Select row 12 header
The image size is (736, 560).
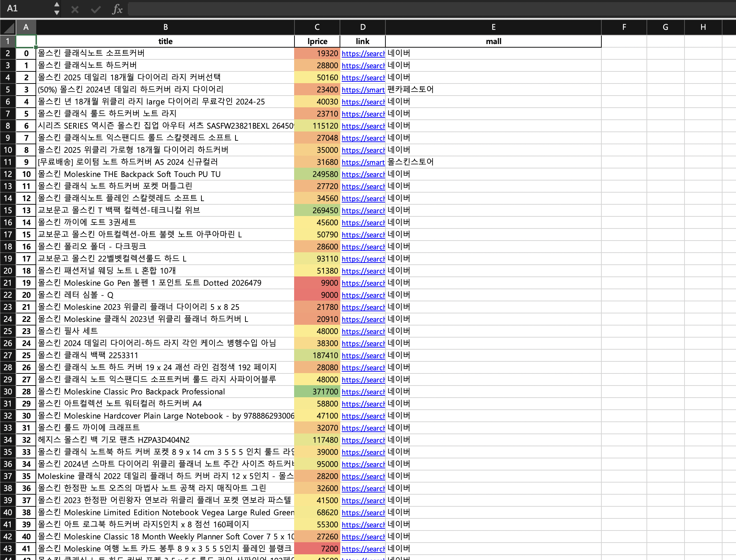[8, 174]
